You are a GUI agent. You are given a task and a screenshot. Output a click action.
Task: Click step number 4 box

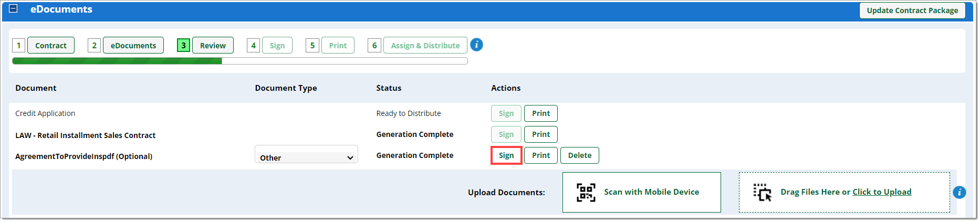coord(253,45)
